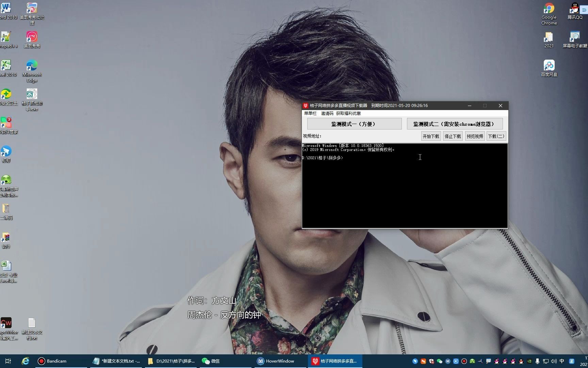Open the 菜单栏 menu
The image size is (588, 368).
[310, 113]
